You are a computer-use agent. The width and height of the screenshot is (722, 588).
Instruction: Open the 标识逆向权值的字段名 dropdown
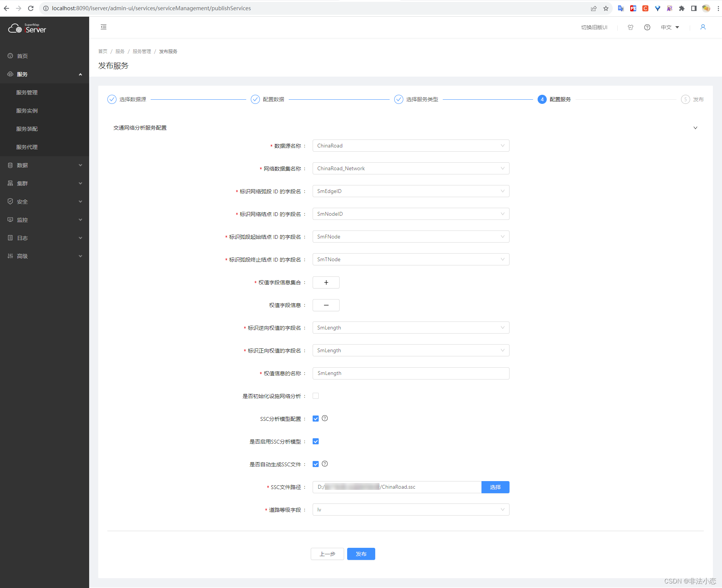[411, 328]
